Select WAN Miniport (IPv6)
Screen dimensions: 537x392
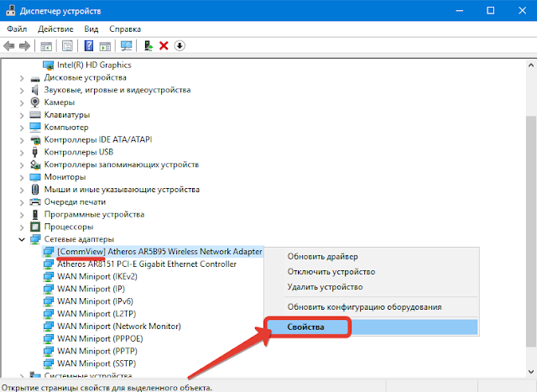(x=95, y=301)
